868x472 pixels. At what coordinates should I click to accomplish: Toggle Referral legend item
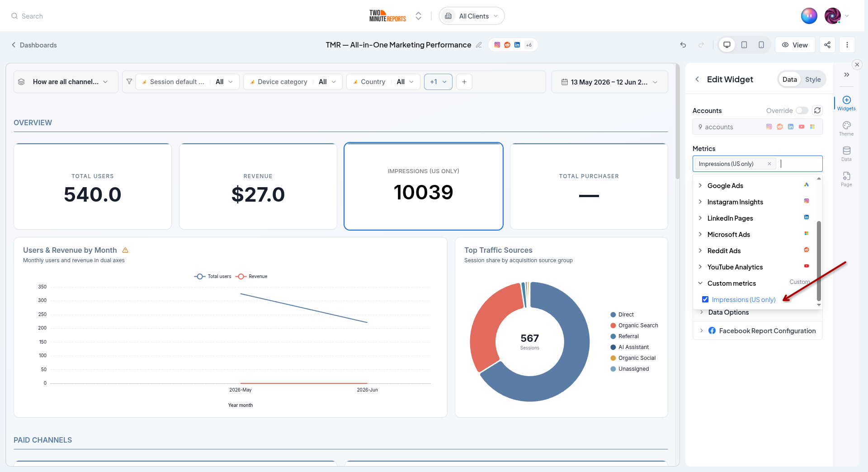625,336
